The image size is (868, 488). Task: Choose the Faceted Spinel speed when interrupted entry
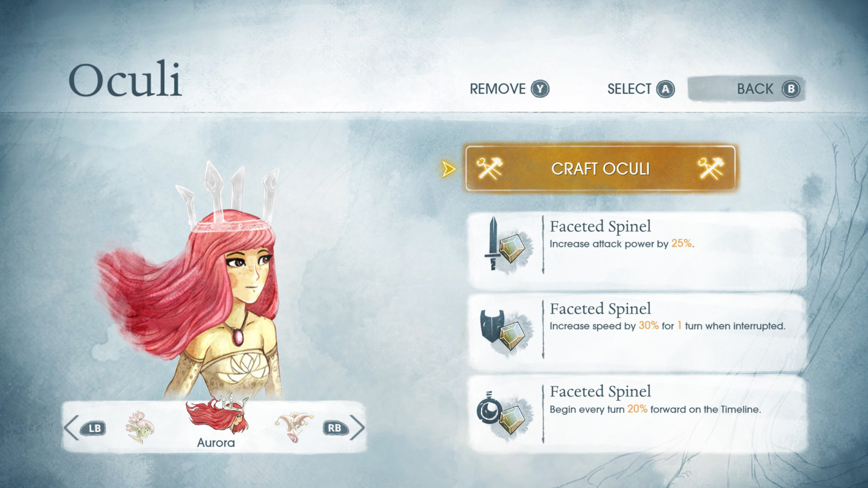point(638,333)
